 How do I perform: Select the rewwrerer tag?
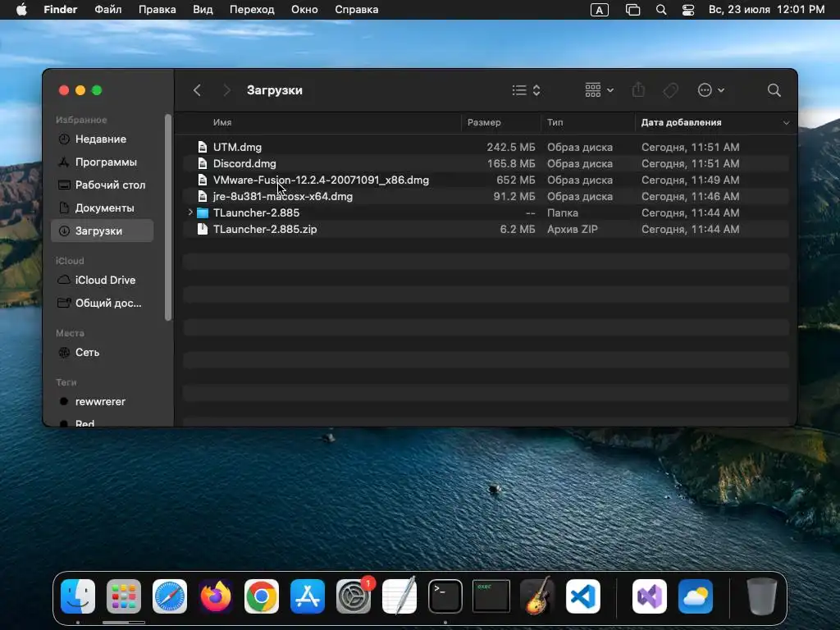[102, 401]
